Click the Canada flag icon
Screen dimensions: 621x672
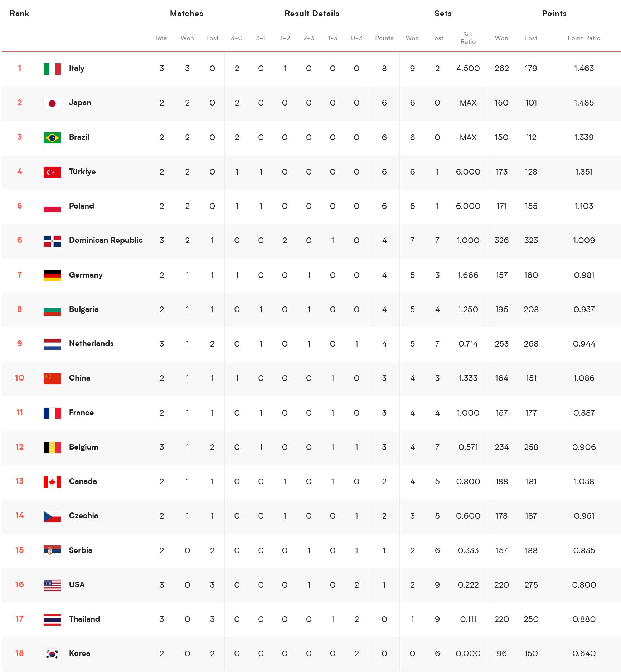coord(52,482)
